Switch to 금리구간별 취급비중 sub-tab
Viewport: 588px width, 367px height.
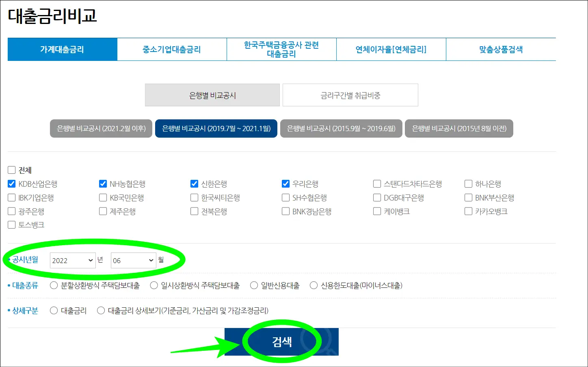pyautogui.click(x=350, y=95)
